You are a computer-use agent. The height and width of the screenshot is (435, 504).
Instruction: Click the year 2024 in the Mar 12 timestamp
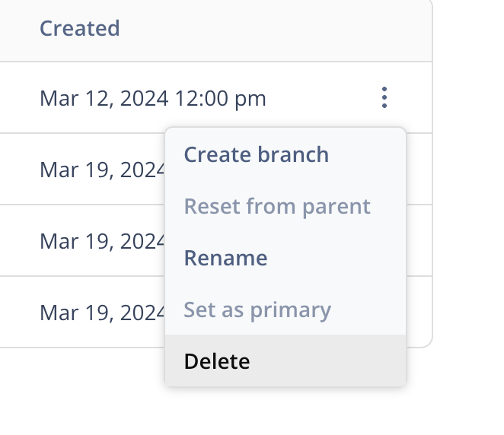143,98
